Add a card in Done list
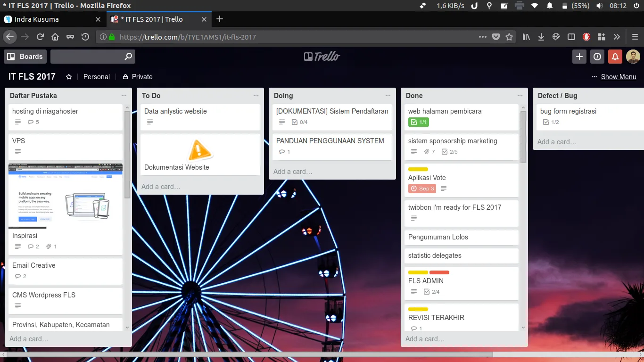 pyautogui.click(x=425, y=339)
